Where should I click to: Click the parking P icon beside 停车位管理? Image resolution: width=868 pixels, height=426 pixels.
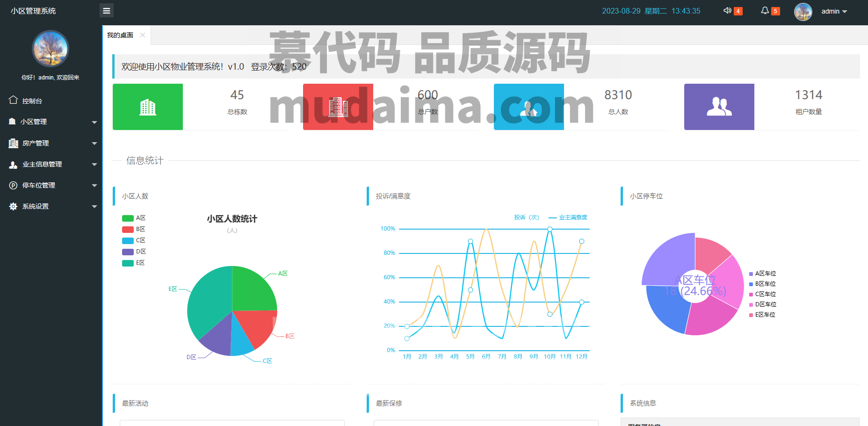pyautogui.click(x=13, y=185)
